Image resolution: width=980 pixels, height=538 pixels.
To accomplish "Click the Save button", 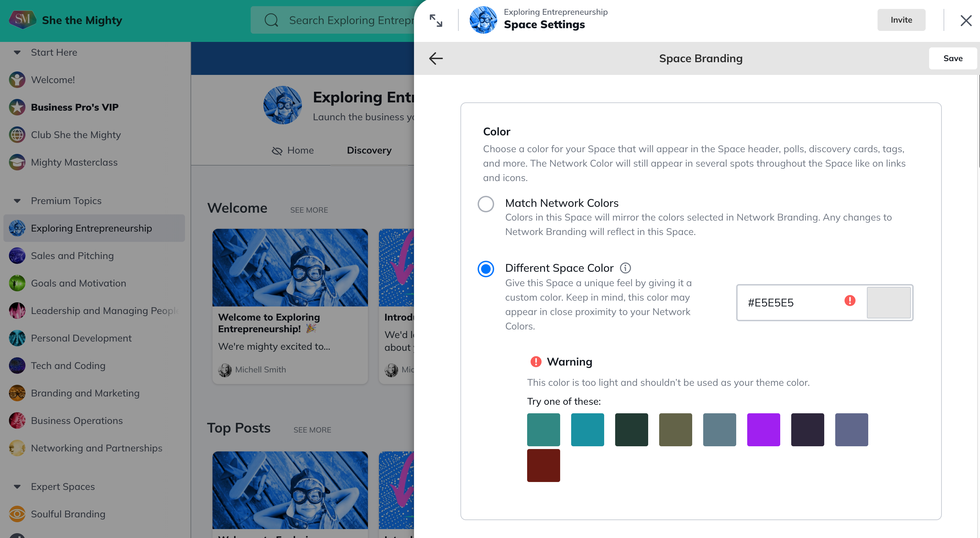I will coord(952,58).
